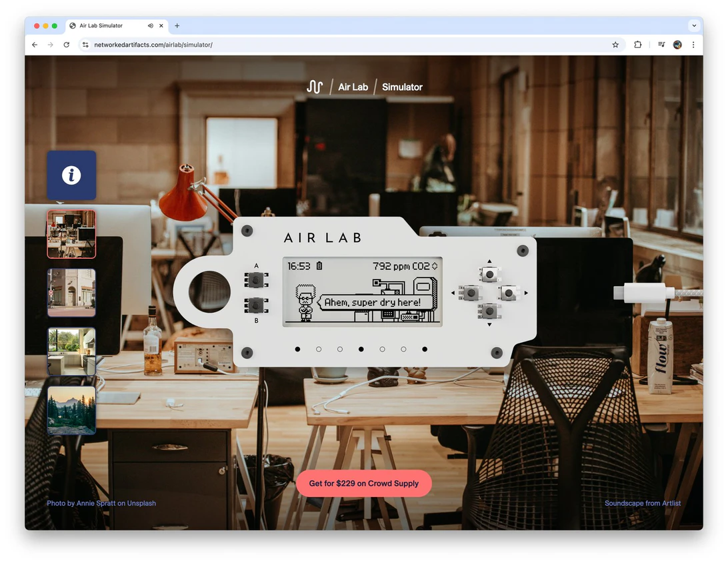Open the media controls icon
The height and width of the screenshot is (563, 728).
[661, 45]
